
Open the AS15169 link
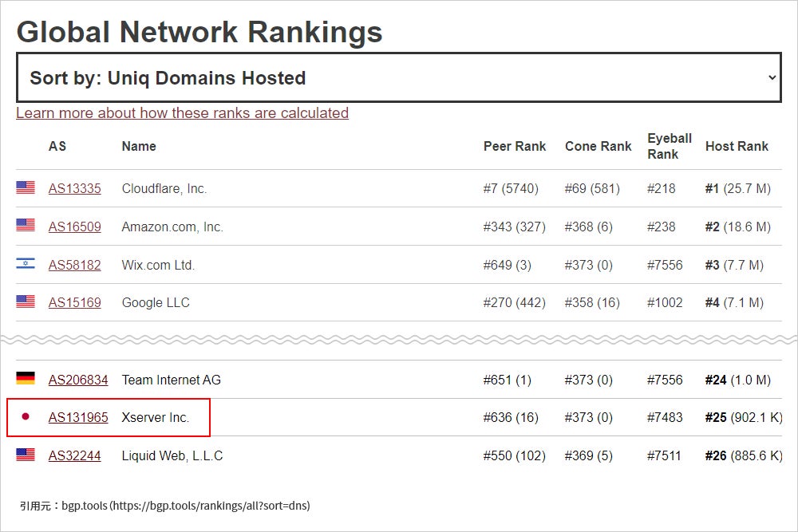75,302
